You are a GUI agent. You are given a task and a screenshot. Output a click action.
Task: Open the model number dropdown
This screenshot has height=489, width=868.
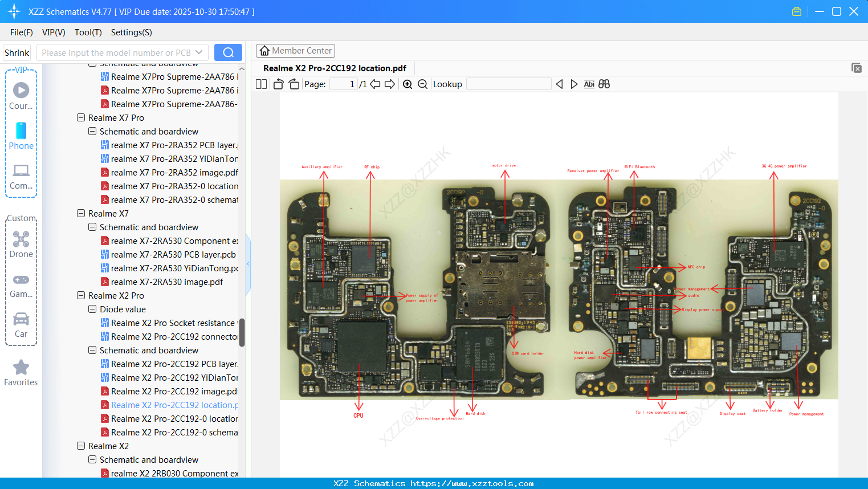click(x=199, y=52)
